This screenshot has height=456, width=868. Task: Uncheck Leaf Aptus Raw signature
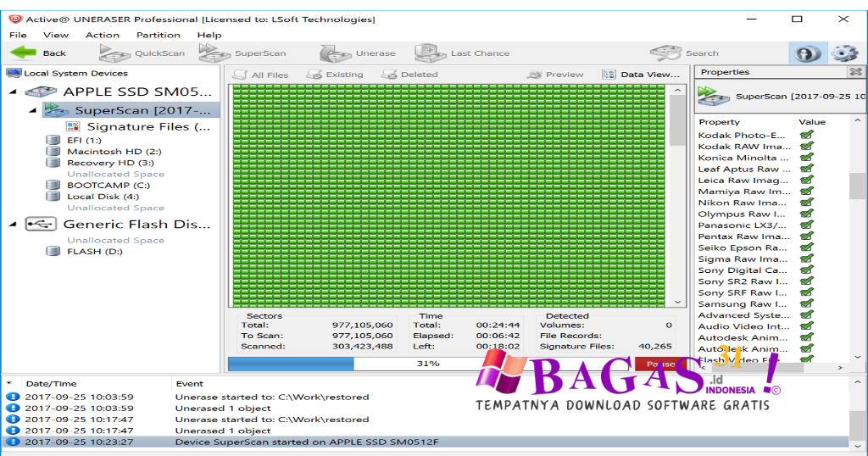(x=807, y=168)
